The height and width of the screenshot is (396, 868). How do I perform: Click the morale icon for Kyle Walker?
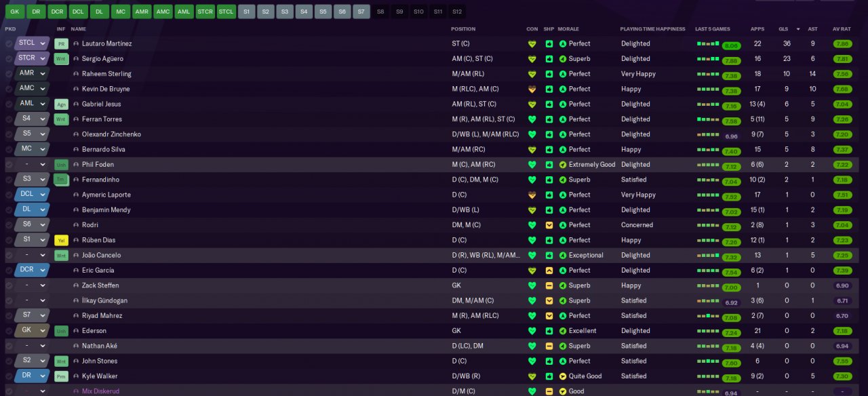(x=562, y=376)
